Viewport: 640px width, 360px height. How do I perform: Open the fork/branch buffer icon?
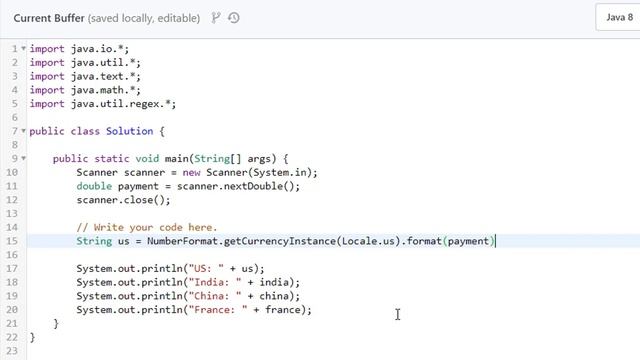(x=216, y=18)
